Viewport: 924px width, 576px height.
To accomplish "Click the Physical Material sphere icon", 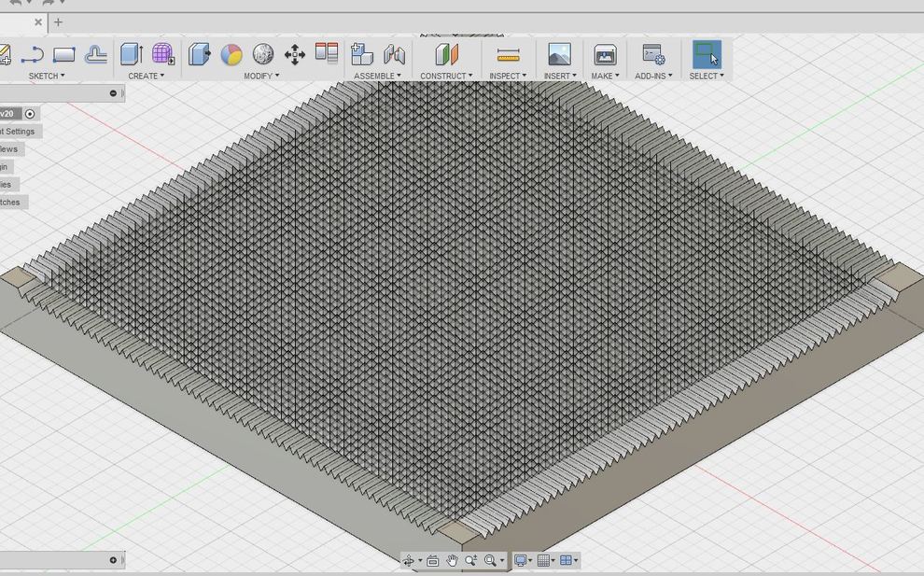I will click(x=263, y=54).
